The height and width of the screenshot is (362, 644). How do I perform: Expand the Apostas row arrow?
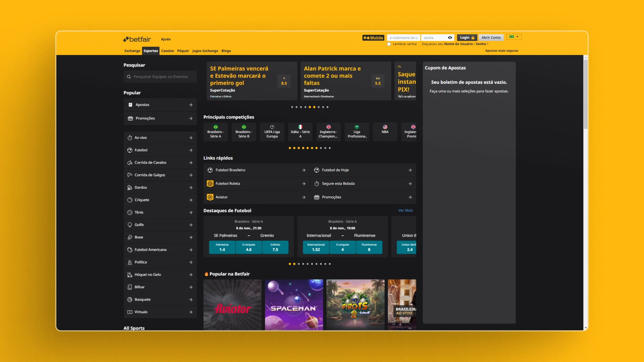tap(191, 105)
